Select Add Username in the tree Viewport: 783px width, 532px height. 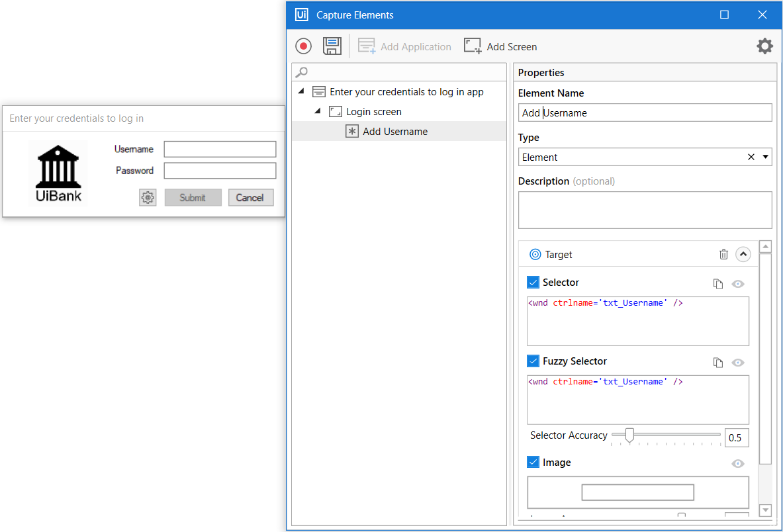pyautogui.click(x=395, y=132)
